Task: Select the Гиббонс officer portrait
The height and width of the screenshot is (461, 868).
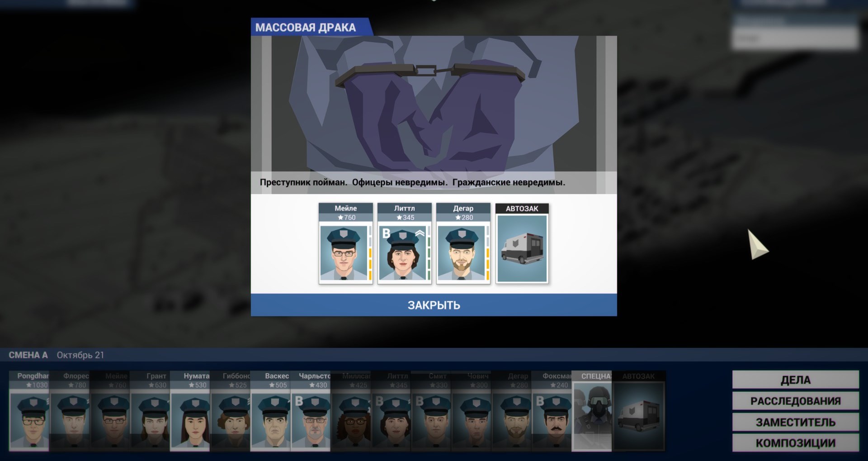Action: coord(230,411)
